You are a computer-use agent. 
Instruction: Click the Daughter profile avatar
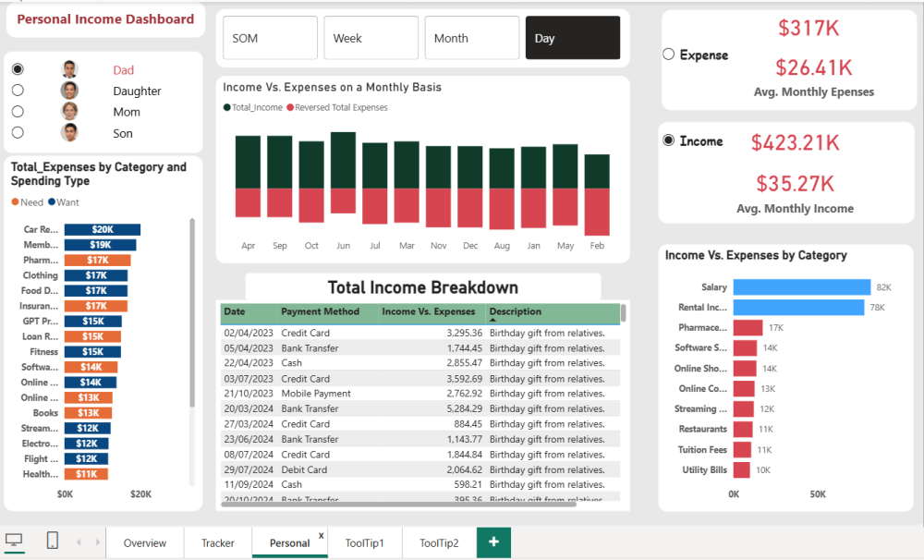69,91
